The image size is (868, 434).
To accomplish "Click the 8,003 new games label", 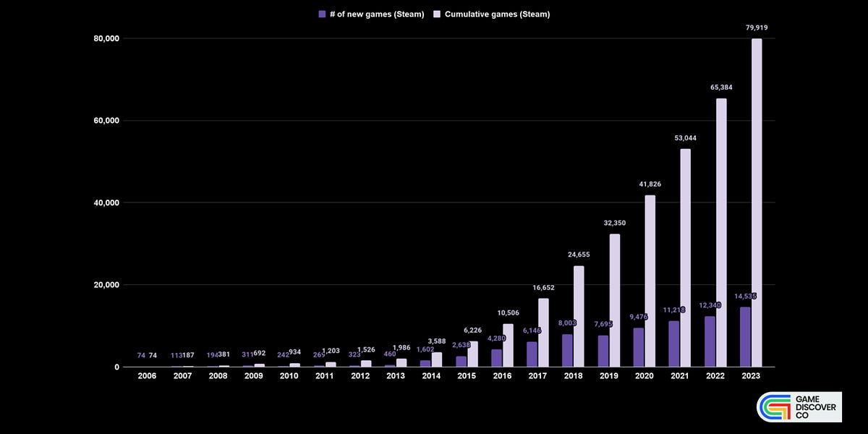I will click(x=567, y=323).
